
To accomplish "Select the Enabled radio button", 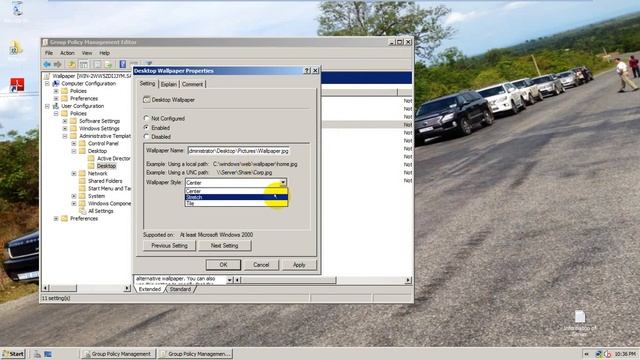I will 147,127.
